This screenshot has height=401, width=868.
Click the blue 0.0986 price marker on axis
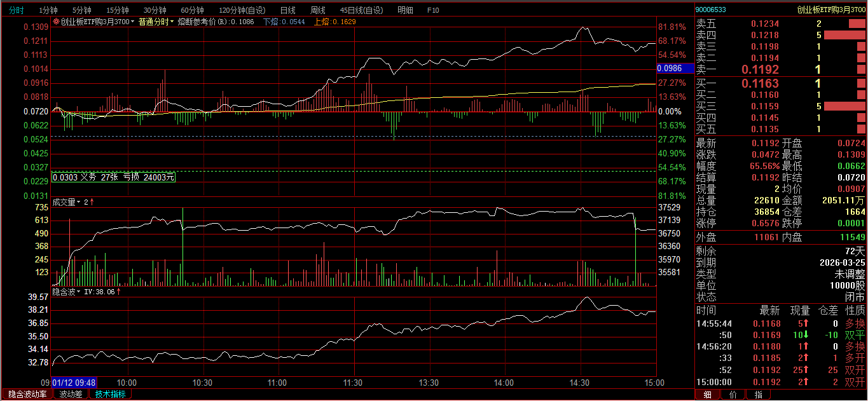coord(675,68)
